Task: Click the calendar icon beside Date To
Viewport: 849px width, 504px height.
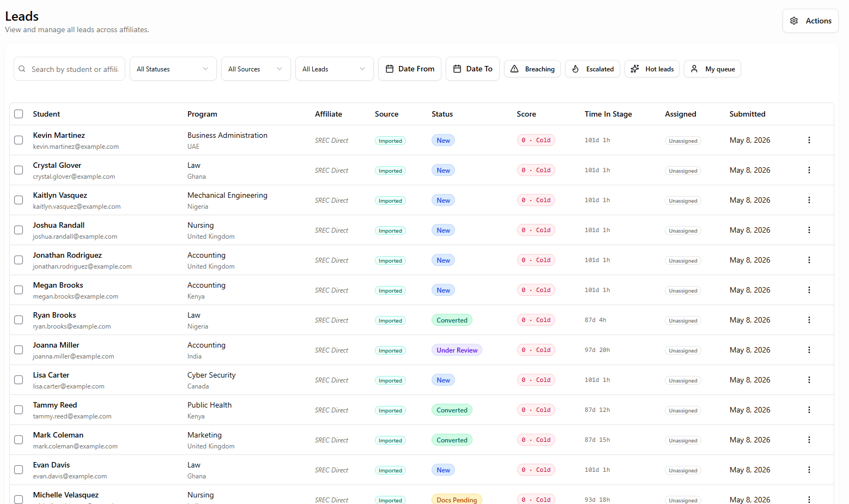Action: (x=457, y=69)
